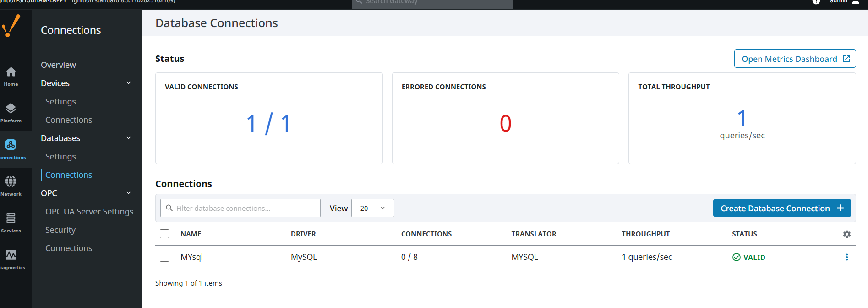Open OPC UA Server Settings
Screen dimensions: 868x308
(x=89, y=212)
